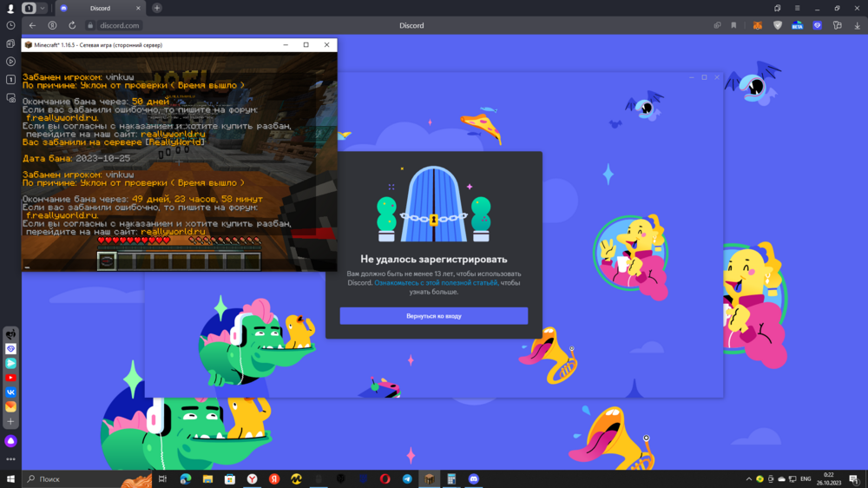Open Discord from the taskbar

point(473,479)
